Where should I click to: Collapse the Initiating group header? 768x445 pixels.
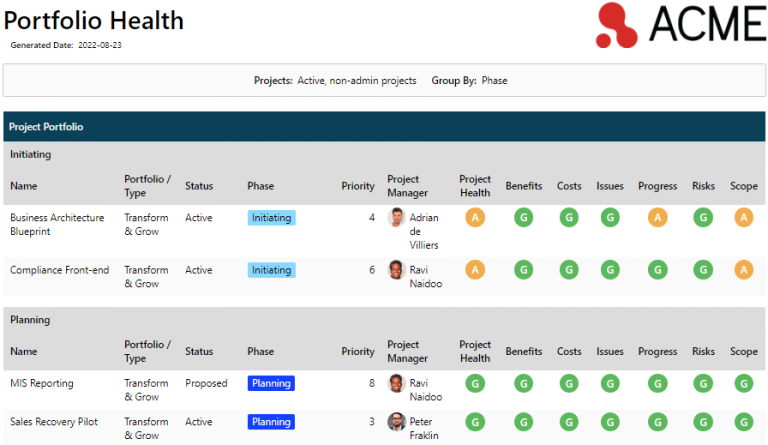click(31, 155)
